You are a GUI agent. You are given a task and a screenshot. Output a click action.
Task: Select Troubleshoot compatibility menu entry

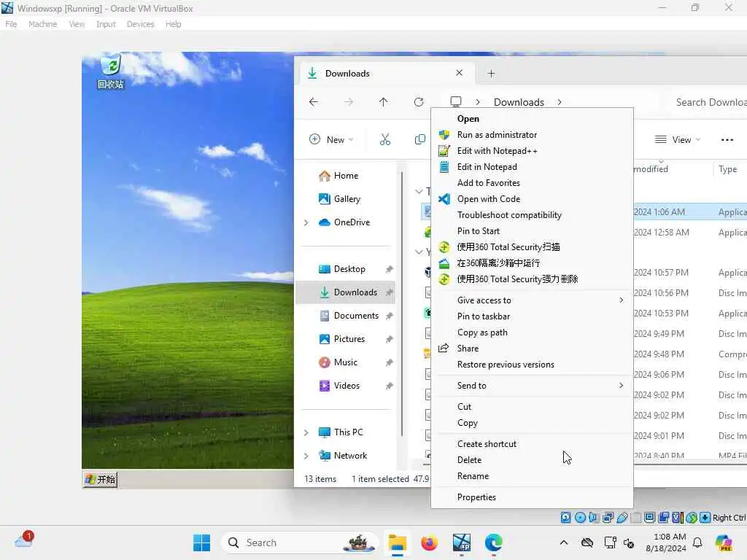[532, 215]
